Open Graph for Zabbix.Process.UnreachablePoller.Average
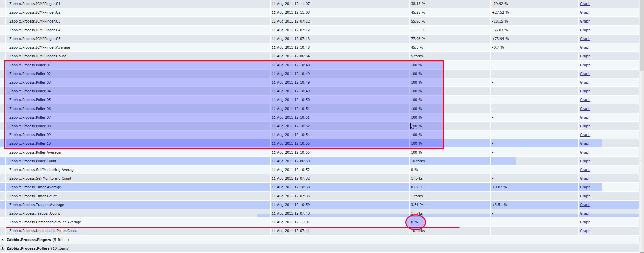Image resolution: width=644 pixels, height=253 pixels. 585,222
